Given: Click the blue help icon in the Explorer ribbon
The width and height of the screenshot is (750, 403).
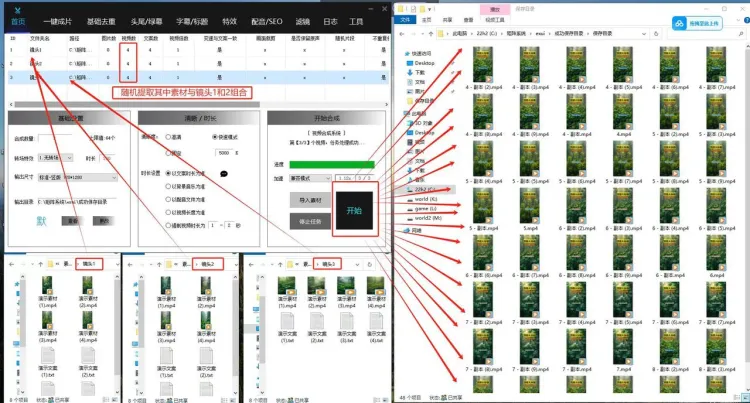Looking at the screenshot, I should [x=746, y=20].
